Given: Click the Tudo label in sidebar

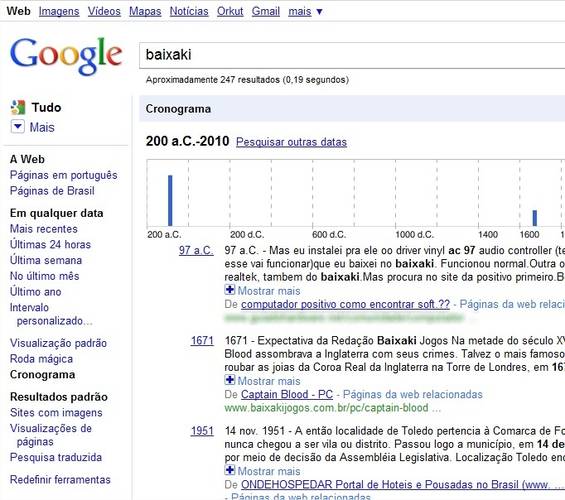Looking at the screenshot, I should point(46,107).
